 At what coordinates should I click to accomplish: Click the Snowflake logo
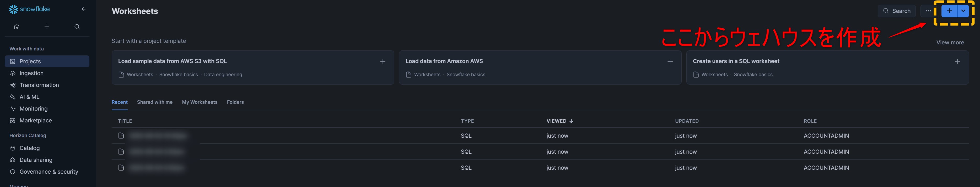point(29,9)
